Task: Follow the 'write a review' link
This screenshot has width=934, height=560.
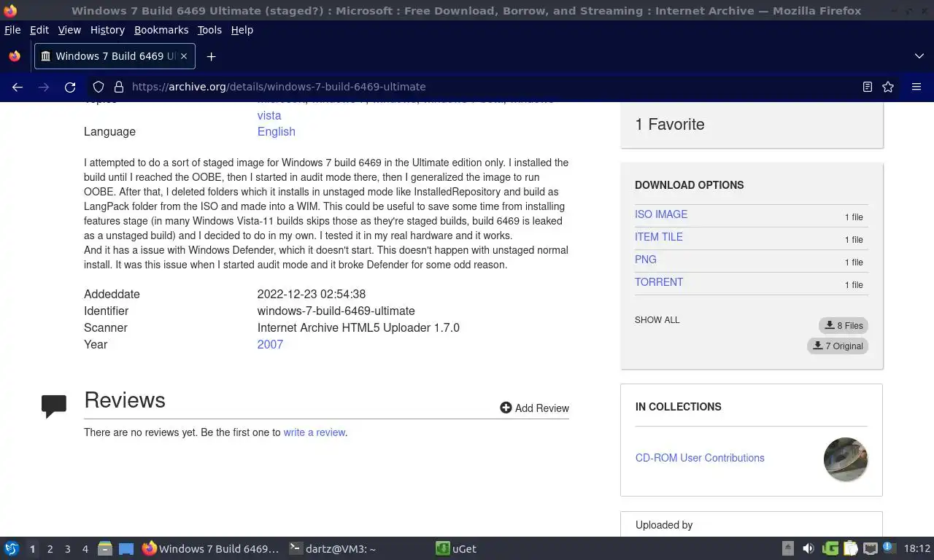Action: tap(314, 432)
